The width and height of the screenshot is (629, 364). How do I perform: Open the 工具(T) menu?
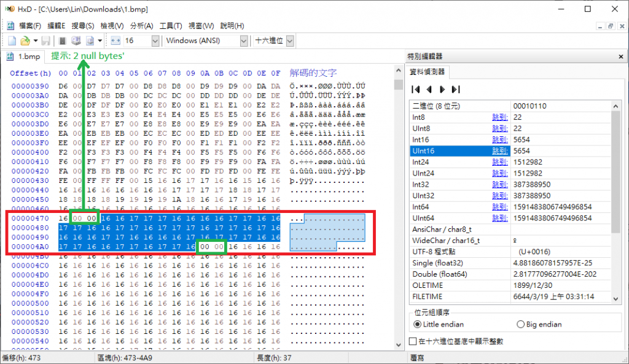point(171,26)
